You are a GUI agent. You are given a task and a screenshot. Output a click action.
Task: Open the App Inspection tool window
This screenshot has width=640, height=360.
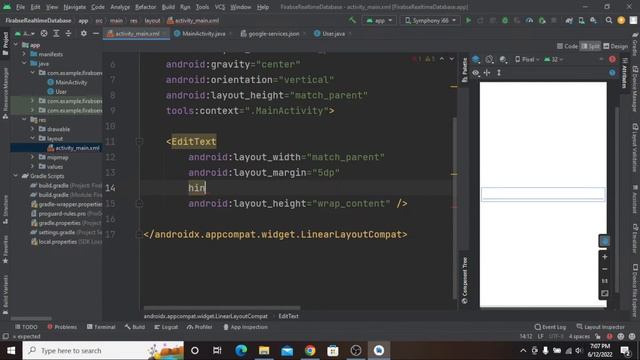click(x=245, y=327)
